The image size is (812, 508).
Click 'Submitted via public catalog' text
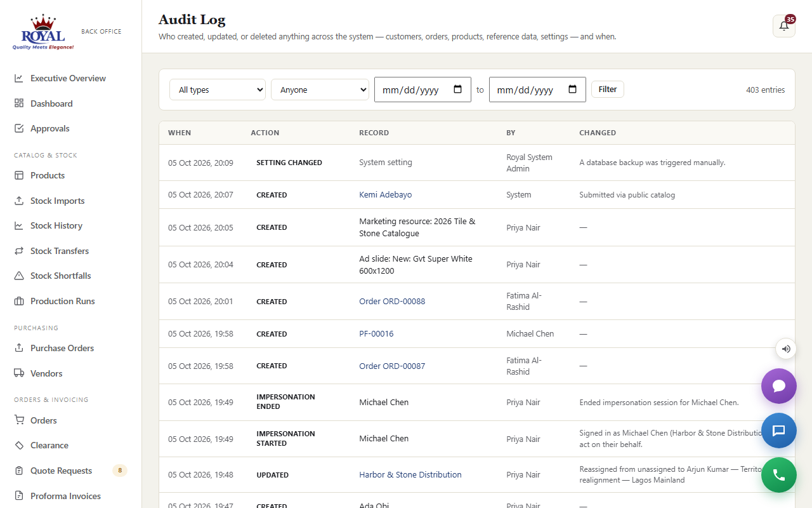(x=627, y=195)
